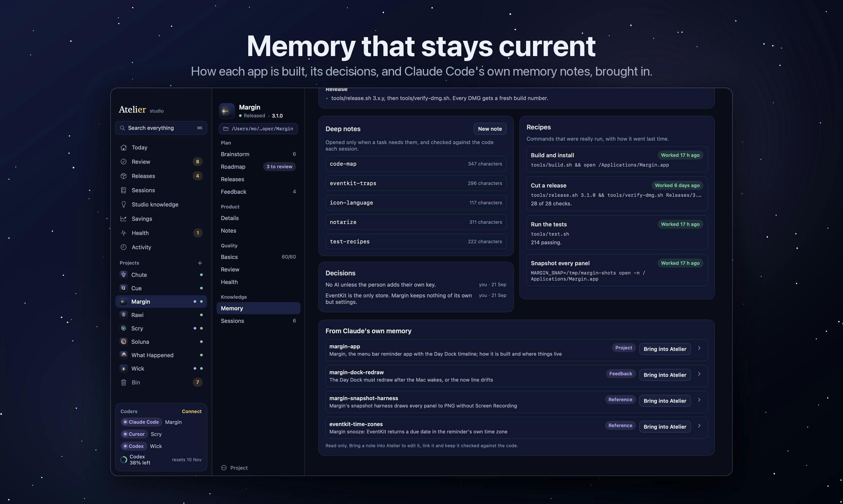Open the code-map deep note
The width and height of the screenshot is (843, 504).
point(416,164)
